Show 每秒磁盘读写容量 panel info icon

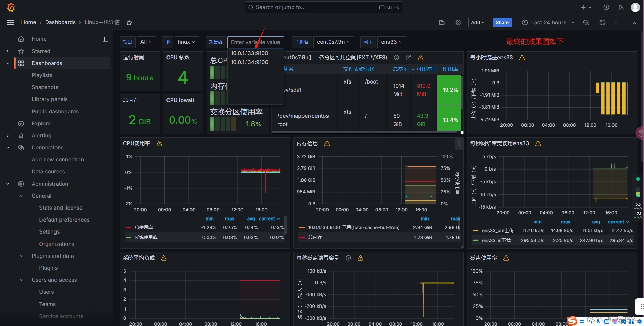click(348, 258)
